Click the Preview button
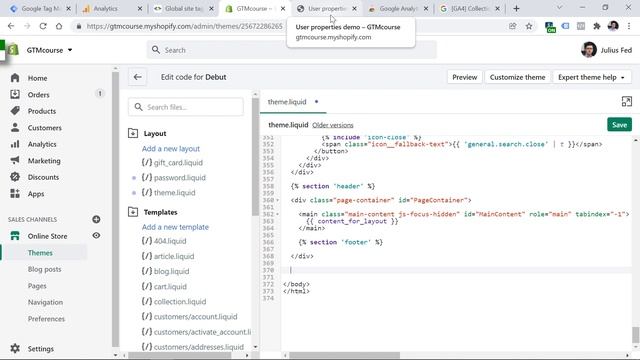 point(464,77)
